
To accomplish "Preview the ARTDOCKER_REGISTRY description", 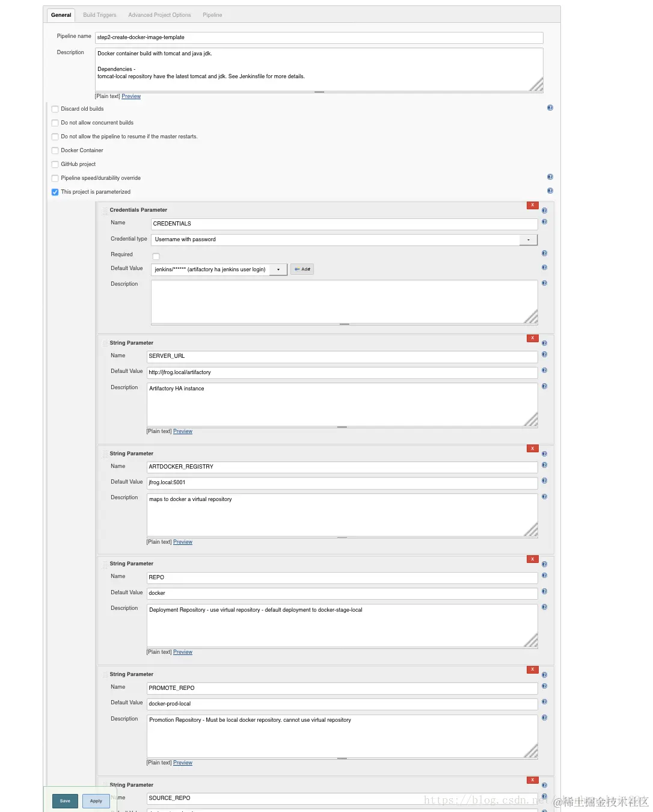I will coord(183,542).
